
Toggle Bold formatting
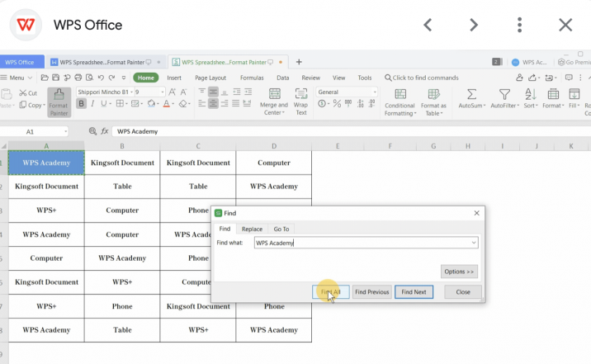click(x=81, y=104)
